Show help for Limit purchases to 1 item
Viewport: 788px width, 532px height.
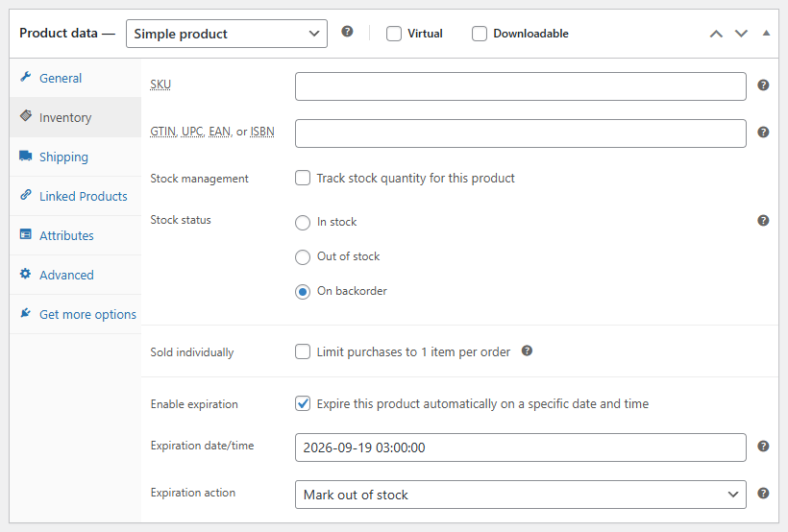[527, 351]
